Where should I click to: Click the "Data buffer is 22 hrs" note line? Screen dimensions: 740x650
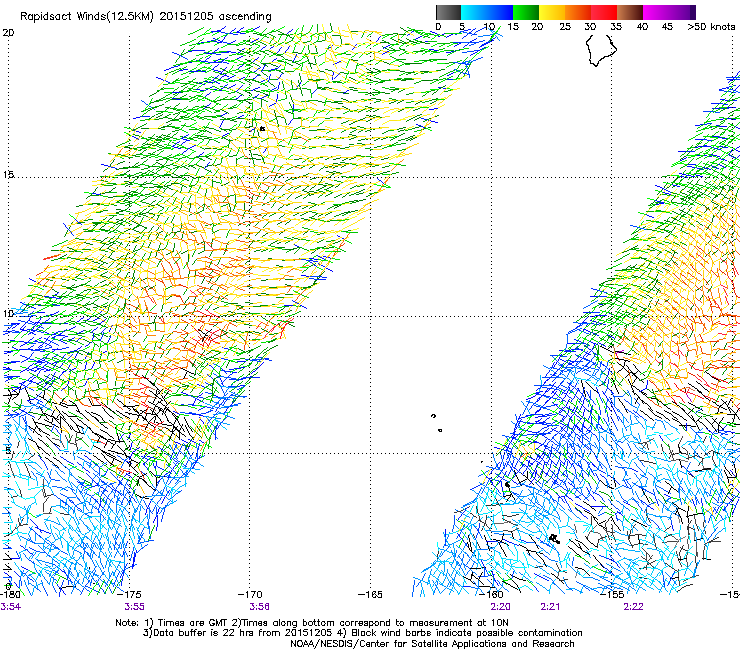point(362,633)
